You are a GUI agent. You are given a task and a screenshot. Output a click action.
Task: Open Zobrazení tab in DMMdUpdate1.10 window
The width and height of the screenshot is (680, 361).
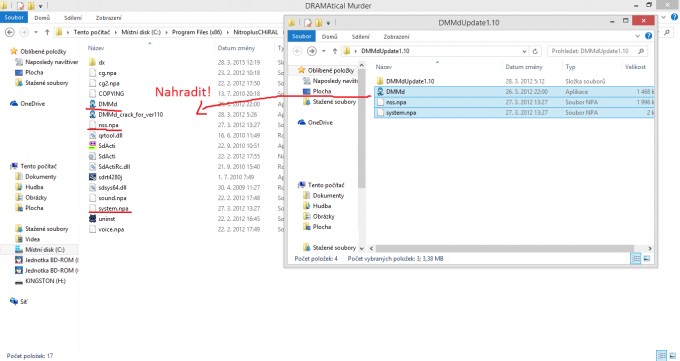[396, 37]
